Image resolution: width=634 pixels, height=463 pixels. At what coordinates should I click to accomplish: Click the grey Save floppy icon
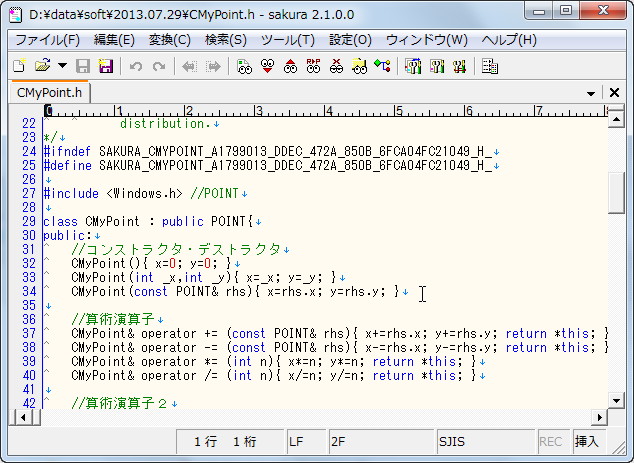click(x=83, y=66)
